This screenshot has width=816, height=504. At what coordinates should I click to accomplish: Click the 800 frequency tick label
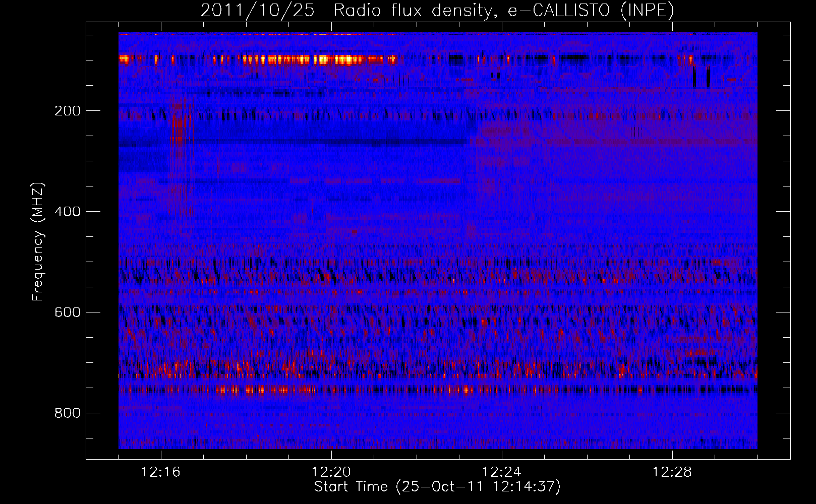point(68,413)
